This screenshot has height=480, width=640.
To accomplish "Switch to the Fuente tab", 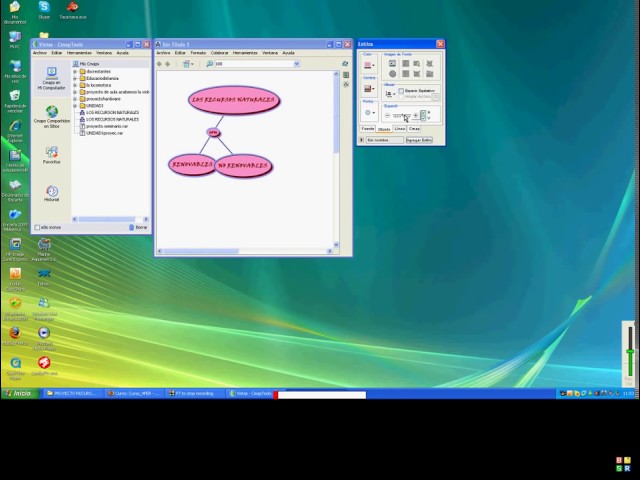I will [x=367, y=129].
